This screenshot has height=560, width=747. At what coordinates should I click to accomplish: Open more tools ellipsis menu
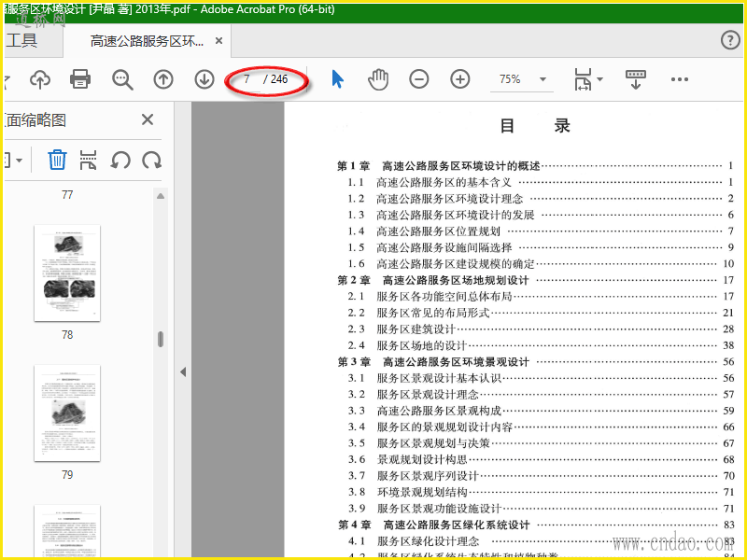tap(680, 79)
